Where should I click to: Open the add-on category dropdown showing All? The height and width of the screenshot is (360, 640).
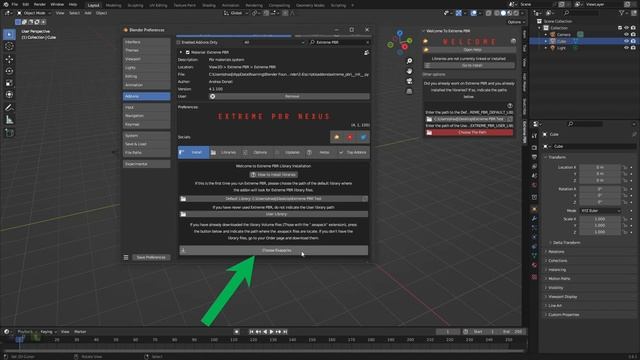pyautogui.click(x=274, y=42)
